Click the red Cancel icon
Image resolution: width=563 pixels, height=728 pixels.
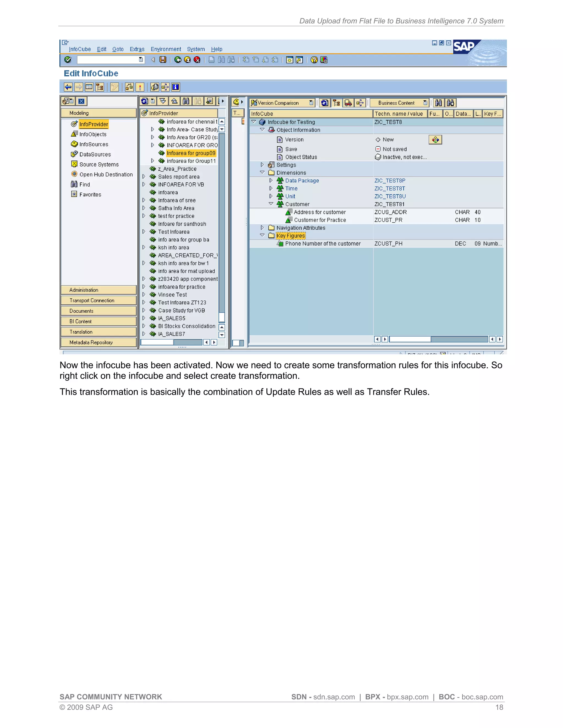point(197,60)
